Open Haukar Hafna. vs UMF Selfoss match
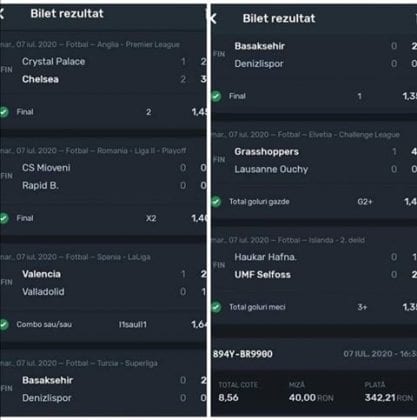The width and height of the screenshot is (417, 420). 314,266
